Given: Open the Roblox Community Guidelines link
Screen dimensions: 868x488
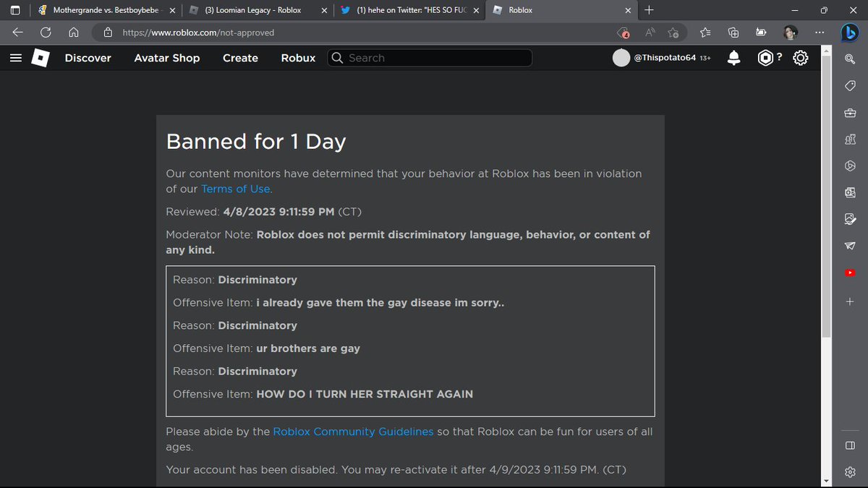Looking at the screenshot, I should pos(353,431).
